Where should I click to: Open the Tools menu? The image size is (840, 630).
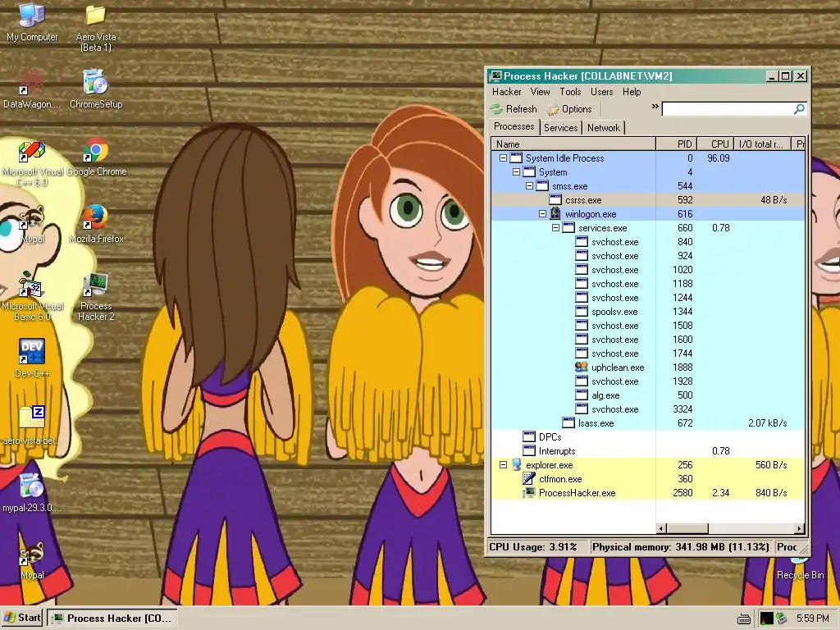coord(571,92)
